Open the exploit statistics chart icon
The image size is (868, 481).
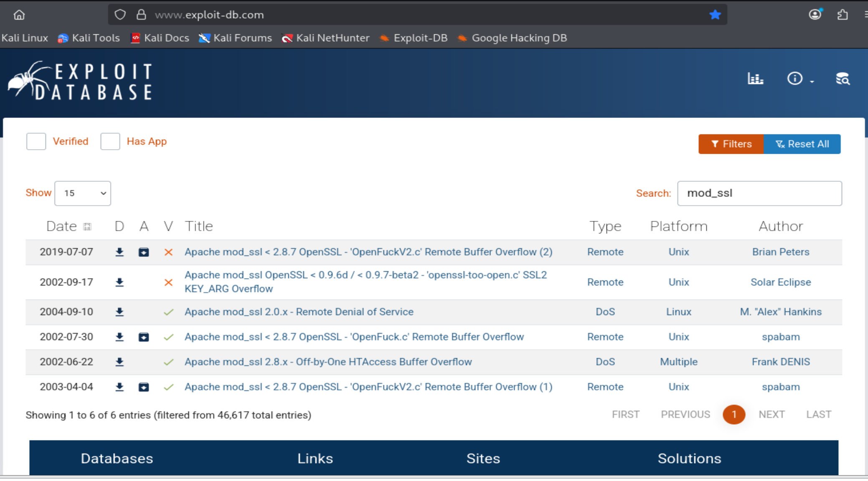[755, 79]
